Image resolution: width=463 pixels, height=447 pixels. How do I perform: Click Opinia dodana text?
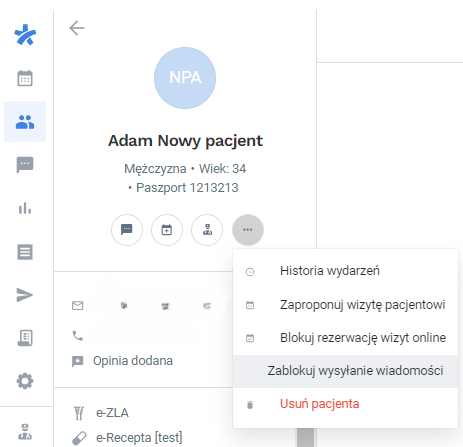[133, 361]
